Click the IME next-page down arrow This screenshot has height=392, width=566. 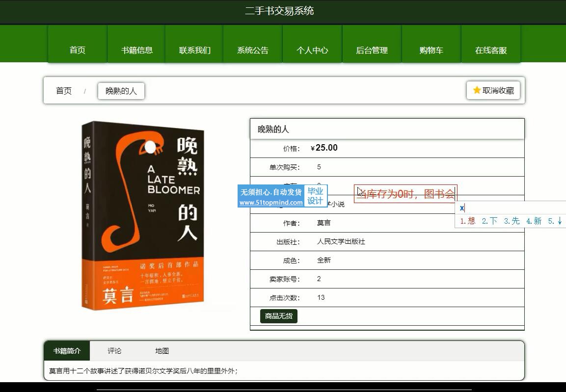[560, 221]
